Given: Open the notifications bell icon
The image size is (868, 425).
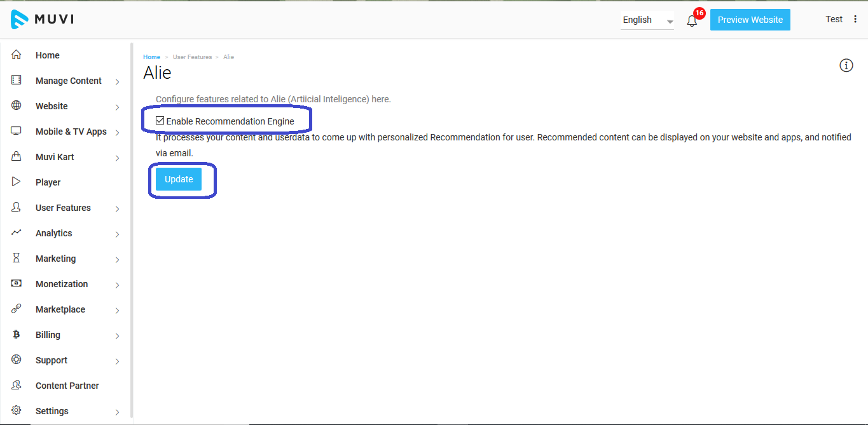Looking at the screenshot, I should coord(692,21).
